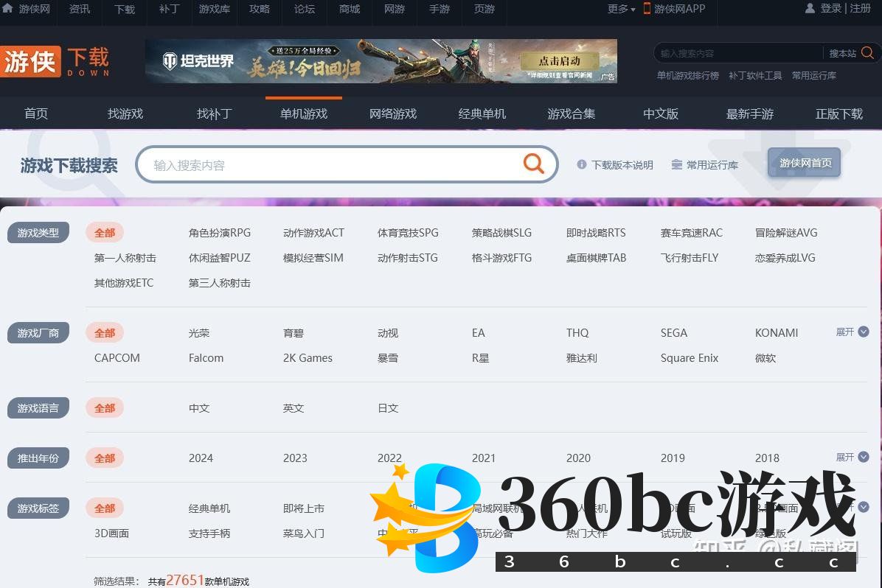
Task: Click the 坦克世界 banner advertisement
Action: click(x=381, y=61)
